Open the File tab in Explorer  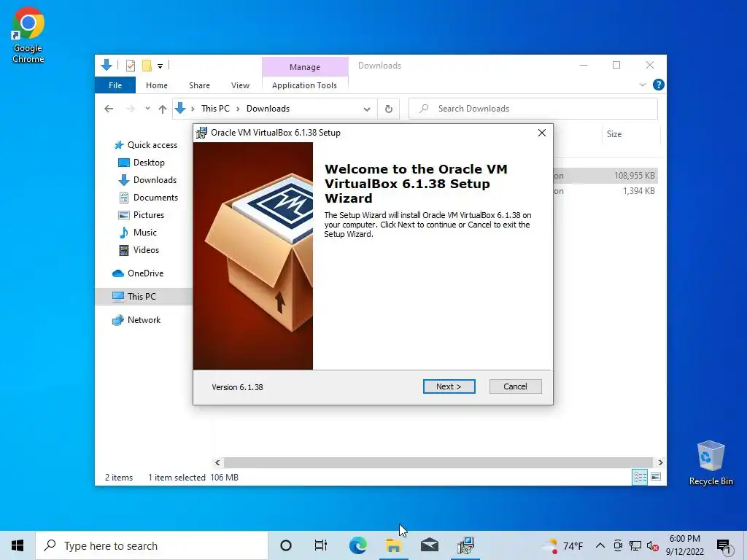tap(115, 85)
